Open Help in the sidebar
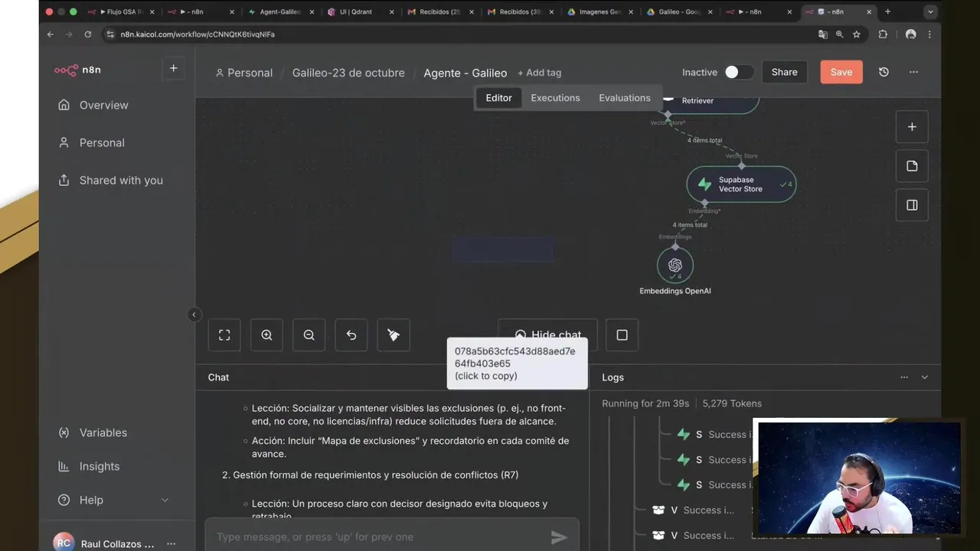Image resolution: width=980 pixels, height=551 pixels. click(x=91, y=500)
